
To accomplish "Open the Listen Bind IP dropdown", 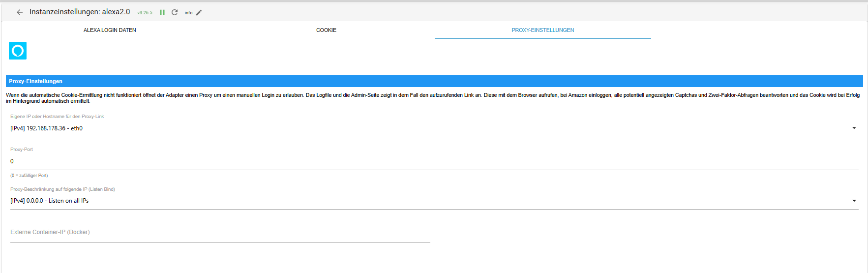I will (434, 201).
